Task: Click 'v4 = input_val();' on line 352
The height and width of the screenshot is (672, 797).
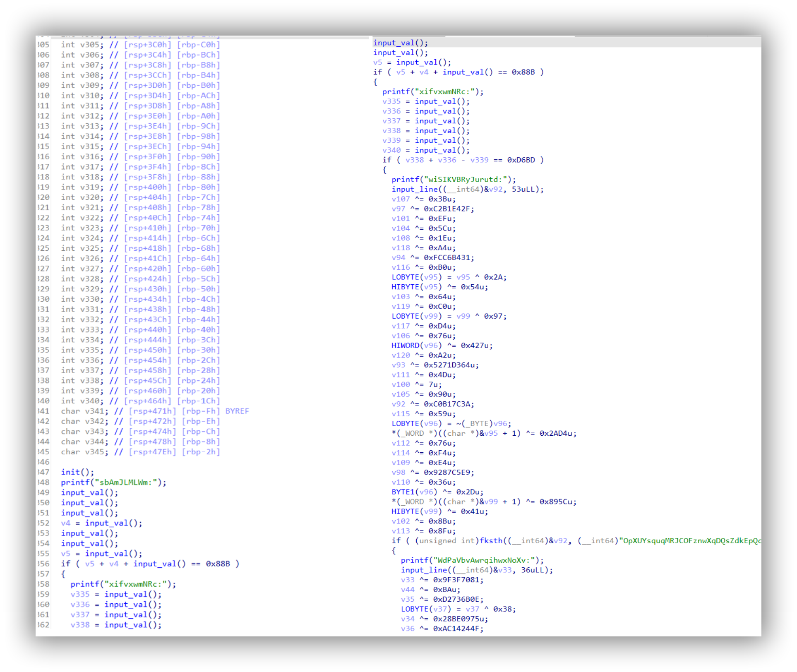Action: (102, 523)
